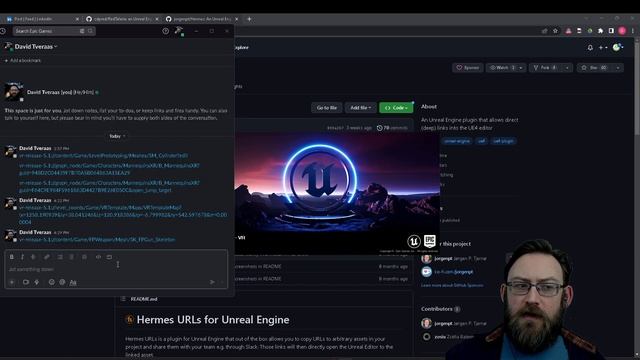Toggle bold formatting in Slack composer

point(12,257)
